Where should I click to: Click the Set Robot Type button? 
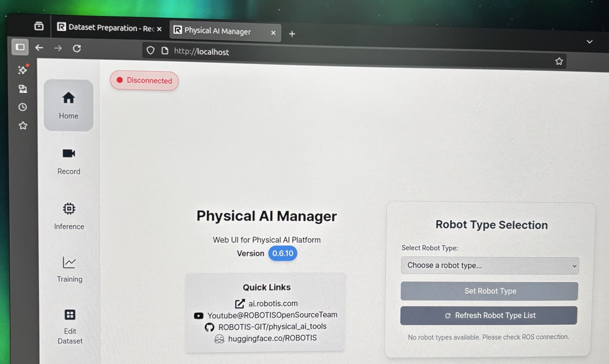(489, 291)
